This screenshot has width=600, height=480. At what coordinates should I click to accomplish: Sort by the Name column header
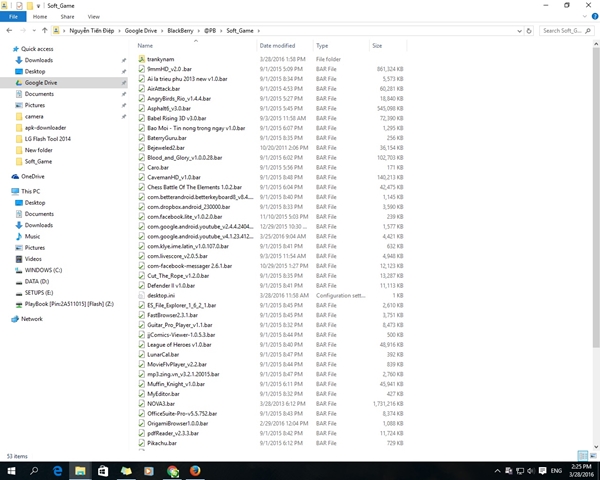point(145,46)
